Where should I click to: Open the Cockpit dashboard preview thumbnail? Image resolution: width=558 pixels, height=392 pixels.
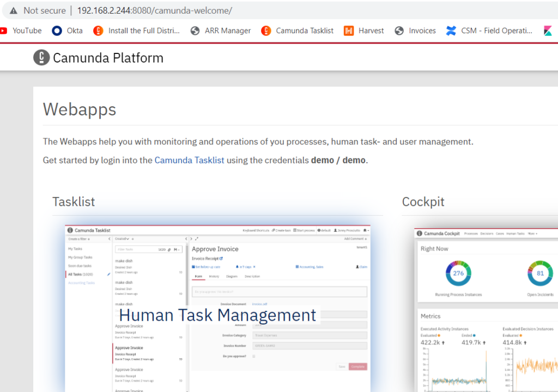[x=486, y=310]
